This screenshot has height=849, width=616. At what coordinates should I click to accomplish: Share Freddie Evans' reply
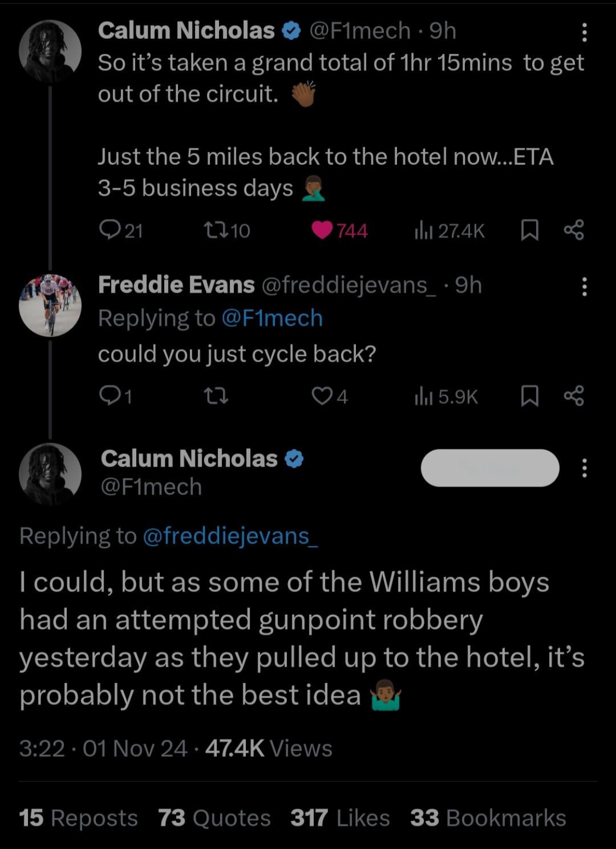[x=574, y=396]
